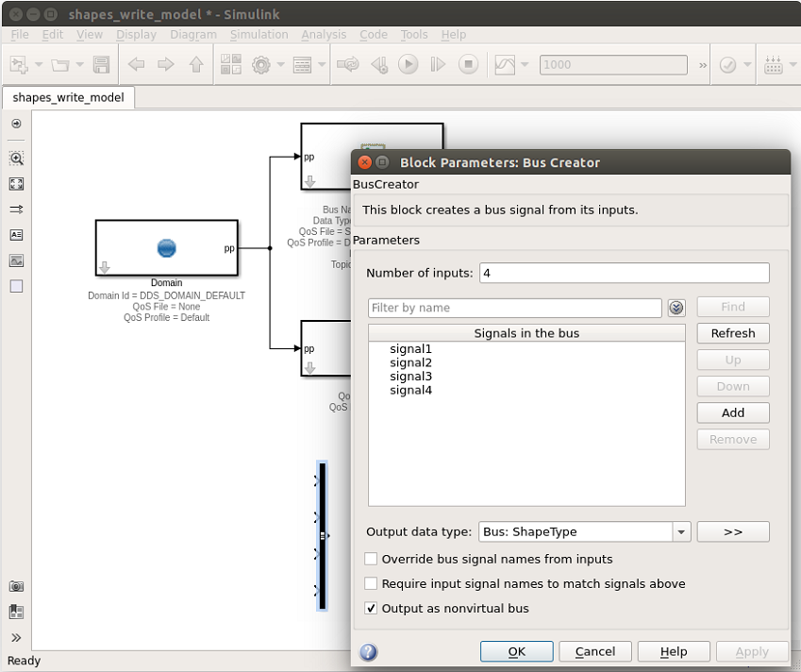Click the Step Forward icon
Screen dimensions: 801x672
pyautogui.click(x=438, y=64)
